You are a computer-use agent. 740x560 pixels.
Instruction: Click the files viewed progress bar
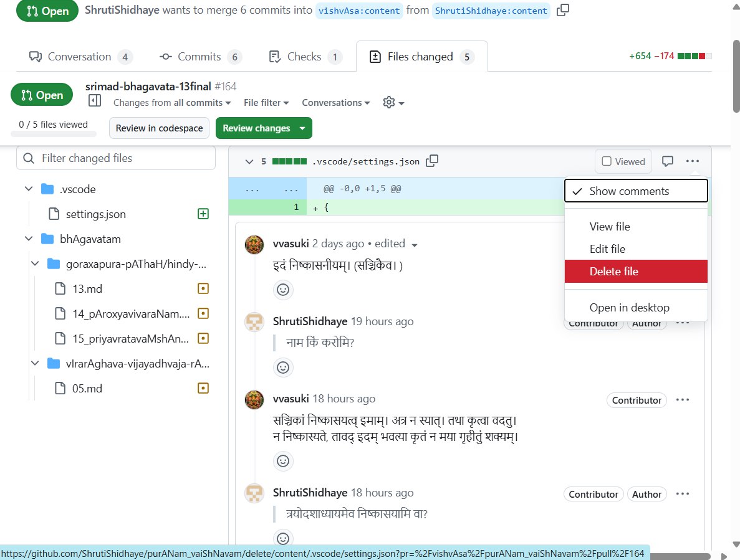tap(54, 135)
